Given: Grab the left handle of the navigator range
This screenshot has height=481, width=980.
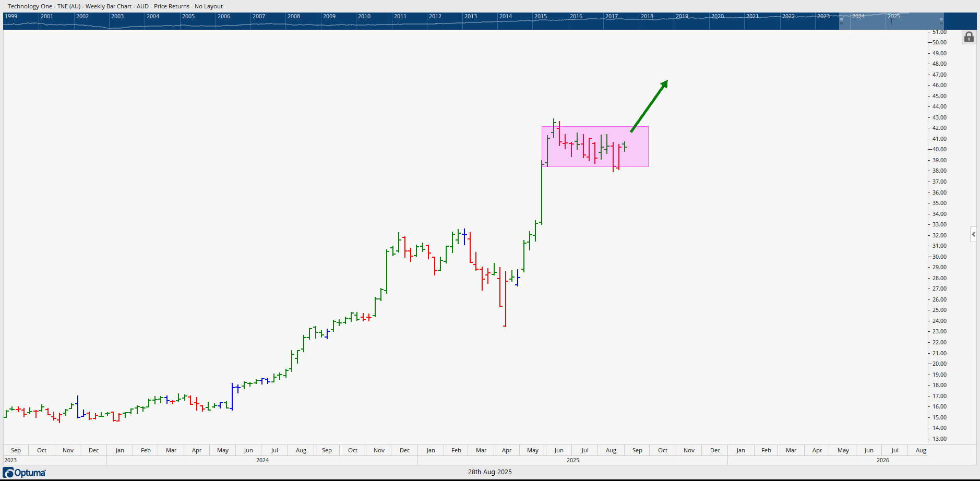Looking at the screenshot, I should 841,20.
